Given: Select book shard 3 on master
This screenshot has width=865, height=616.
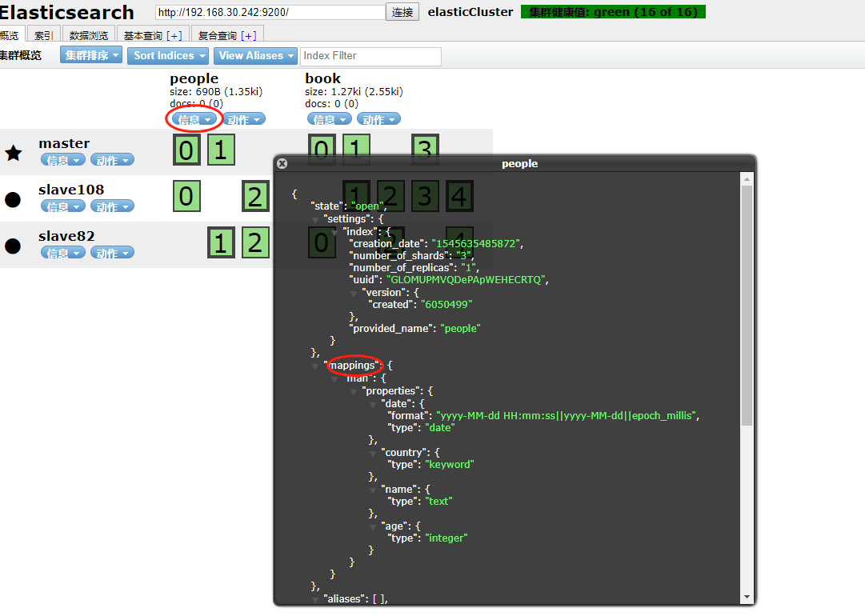Looking at the screenshot, I should (x=425, y=145).
